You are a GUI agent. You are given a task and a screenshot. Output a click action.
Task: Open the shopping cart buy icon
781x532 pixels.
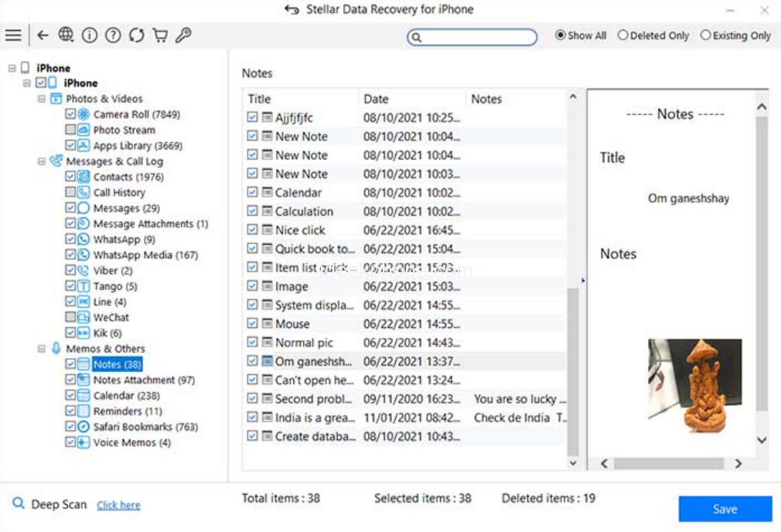[x=160, y=36]
